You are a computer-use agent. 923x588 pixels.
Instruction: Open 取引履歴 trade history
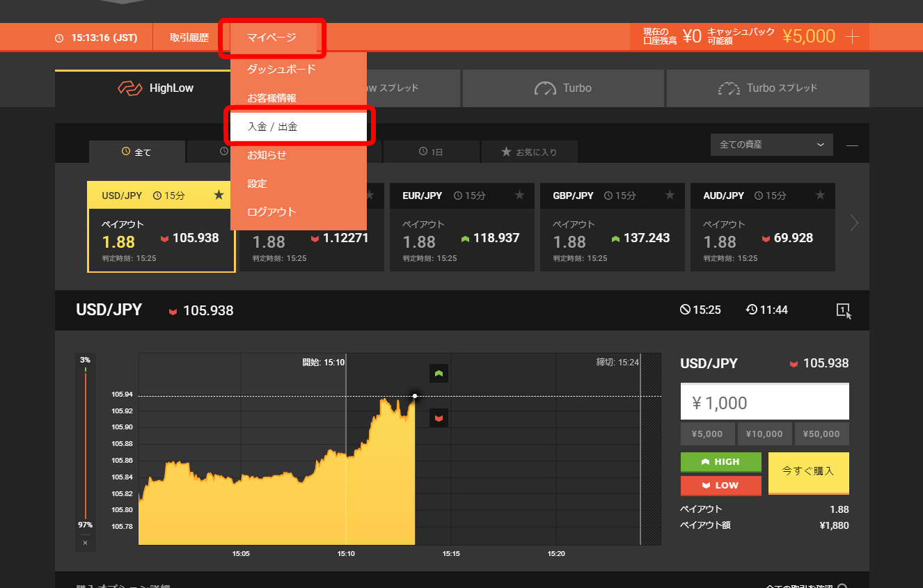[189, 38]
